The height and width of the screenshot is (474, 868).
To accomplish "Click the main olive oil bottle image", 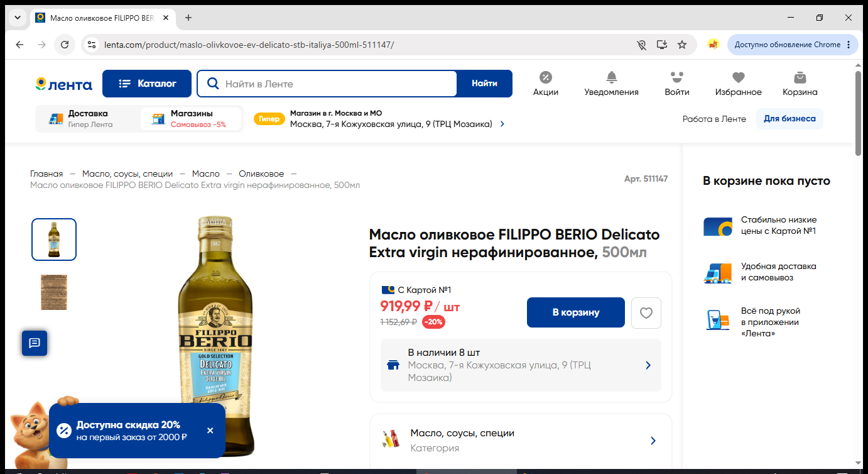I will click(x=215, y=336).
